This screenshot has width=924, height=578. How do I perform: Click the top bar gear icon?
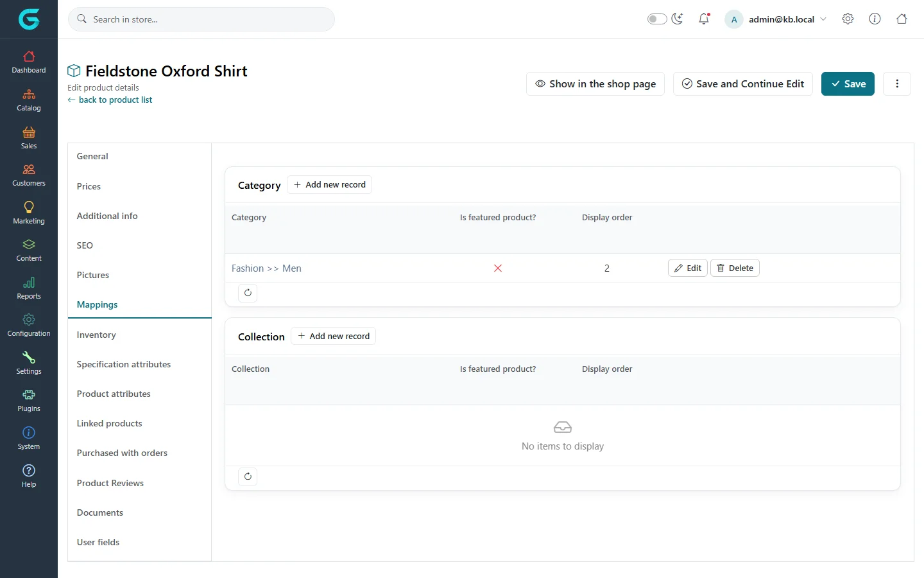coord(848,19)
